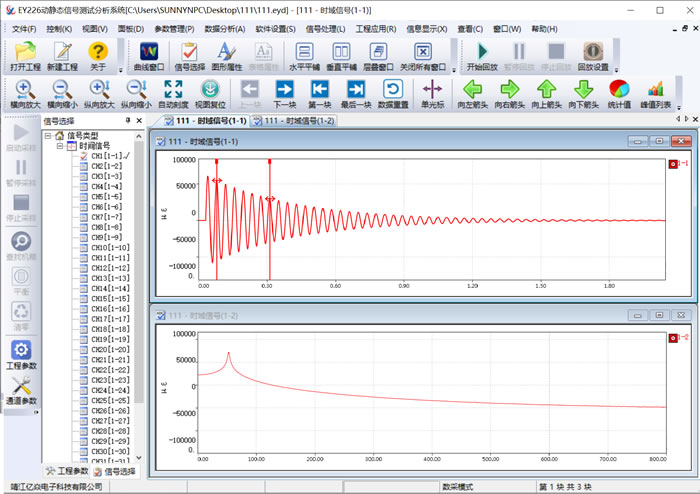
Task: Toggle the CH5[1-5] channel checkbox
Action: (x=84, y=197)
